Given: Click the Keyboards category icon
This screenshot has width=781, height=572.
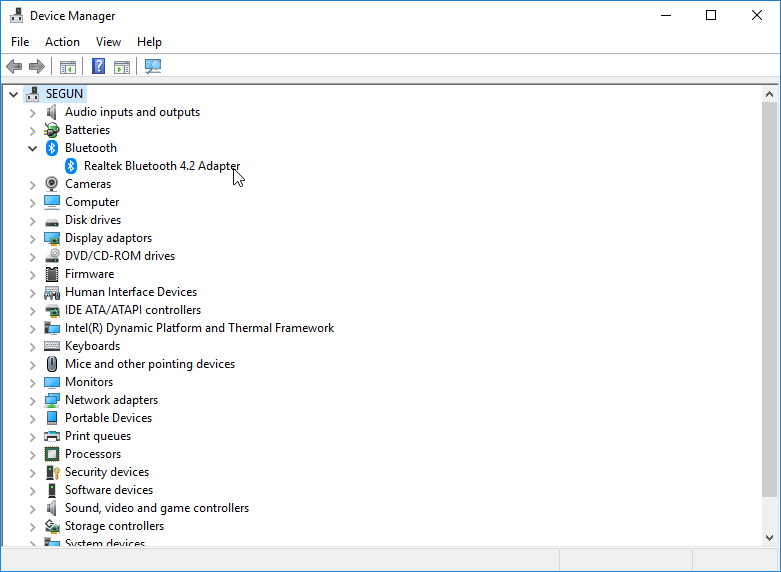Looking at the screenshot, I should pyautogui.click(x=52, y=346).
